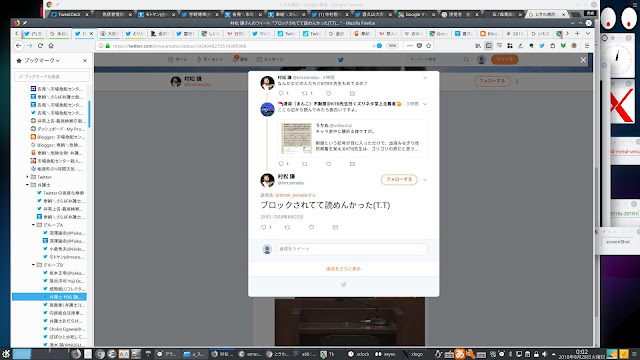Switch to the first Firefox Twitter tab
640x360 pixels.
[x=34, y=33]
